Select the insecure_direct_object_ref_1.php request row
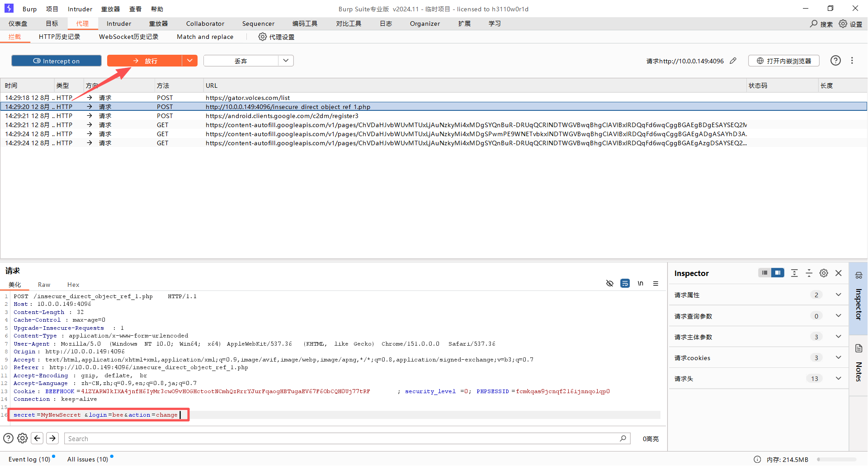 click(434, 107)
